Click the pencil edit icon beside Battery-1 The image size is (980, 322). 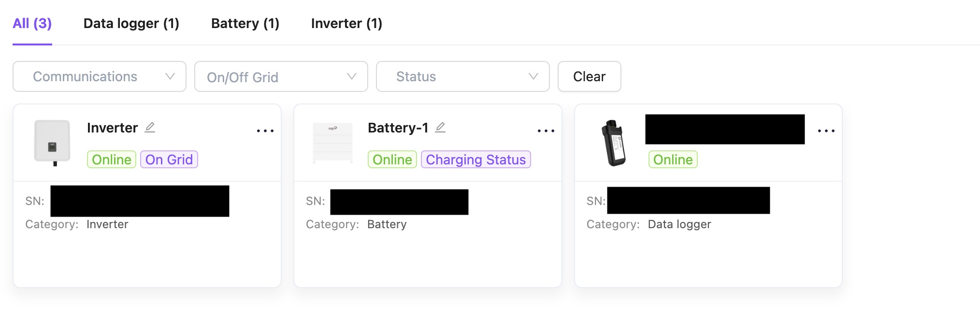coord(440,127)
